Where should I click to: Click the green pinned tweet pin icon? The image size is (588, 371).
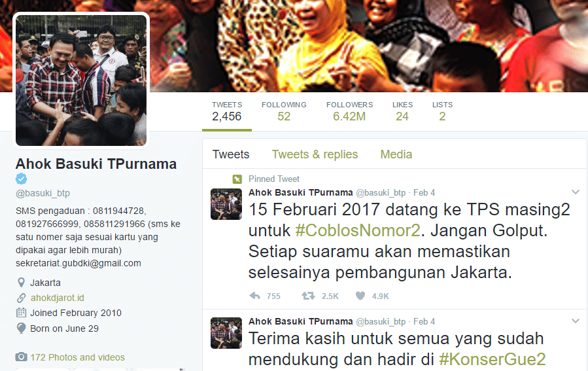pyautogui.click(x=237, y=179)
